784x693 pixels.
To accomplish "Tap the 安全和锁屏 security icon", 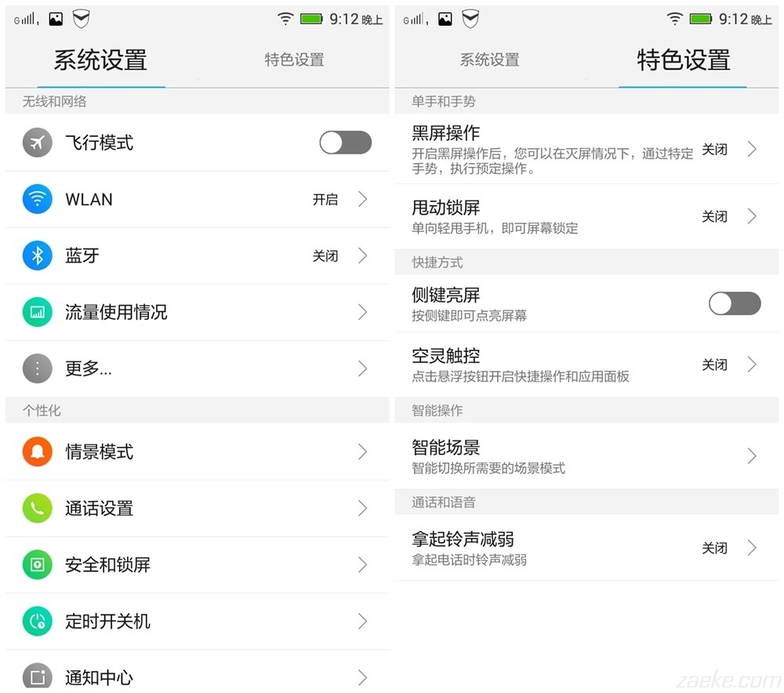I will (37, 564).
